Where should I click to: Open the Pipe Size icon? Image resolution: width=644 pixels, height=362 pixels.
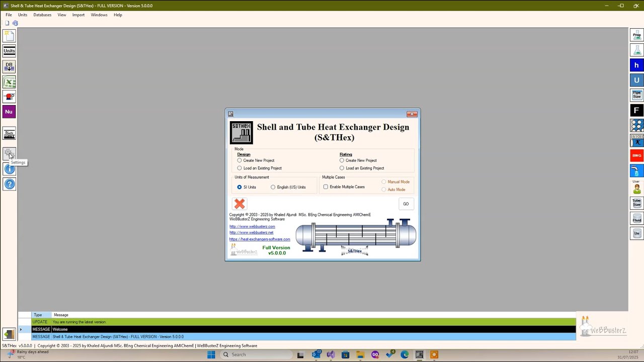[x=637, y=95]
